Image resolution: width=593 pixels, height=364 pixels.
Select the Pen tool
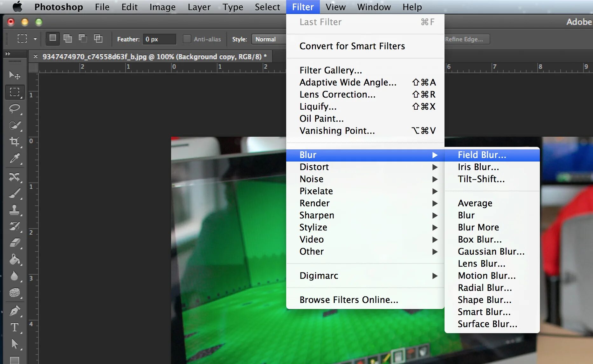[x=14, y=311]
